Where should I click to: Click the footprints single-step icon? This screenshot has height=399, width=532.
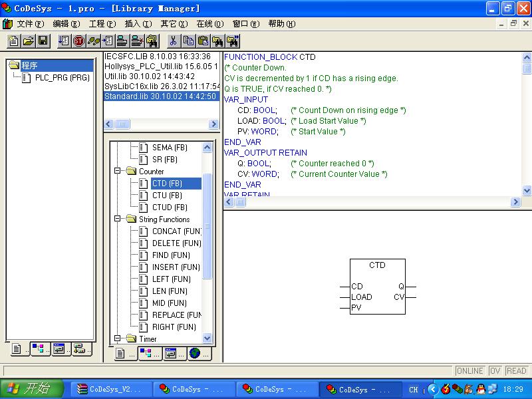[x=93, y=41]
